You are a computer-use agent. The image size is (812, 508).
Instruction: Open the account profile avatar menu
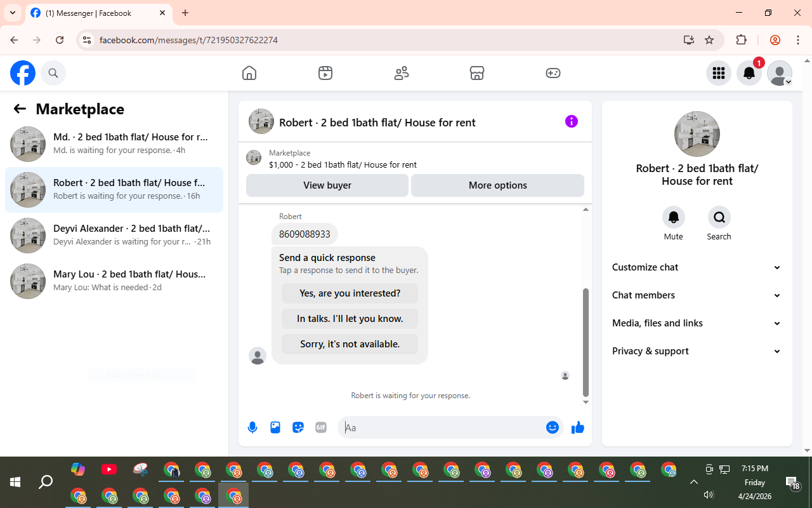click(780, 73)
